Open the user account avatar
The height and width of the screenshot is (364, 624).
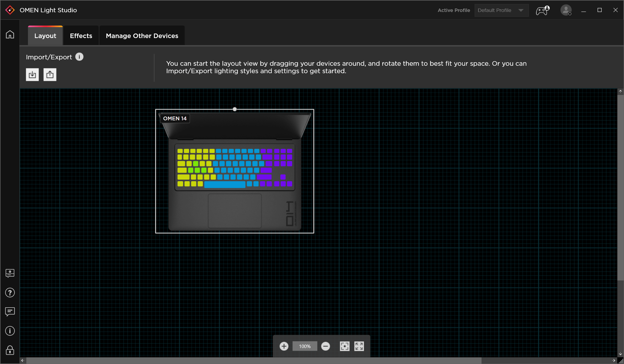tap(566, 10)
